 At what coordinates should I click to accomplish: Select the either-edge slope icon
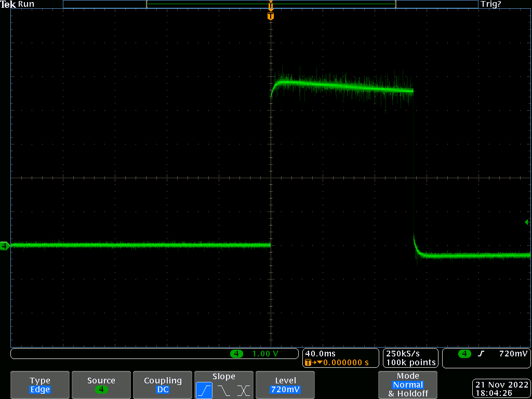pos(243,390)
